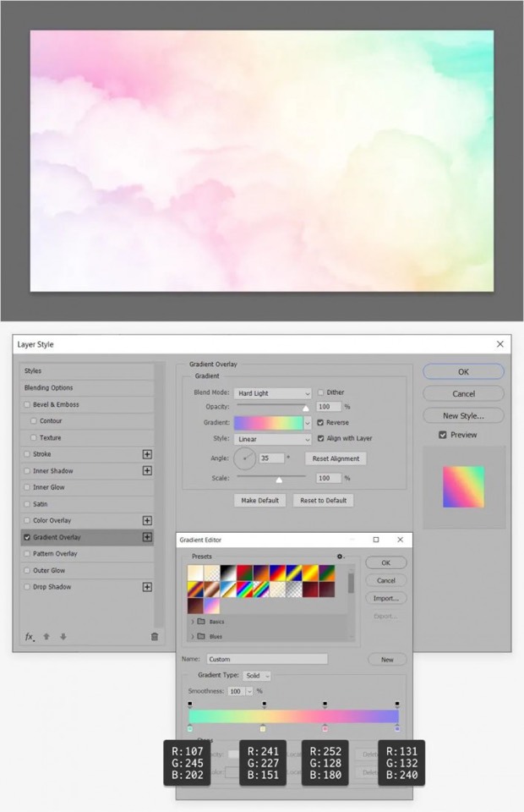Open the Blend Mode Hard Light dropdown
The height and width of the screenshot is (812, 524).
click(x=272, y=393)
